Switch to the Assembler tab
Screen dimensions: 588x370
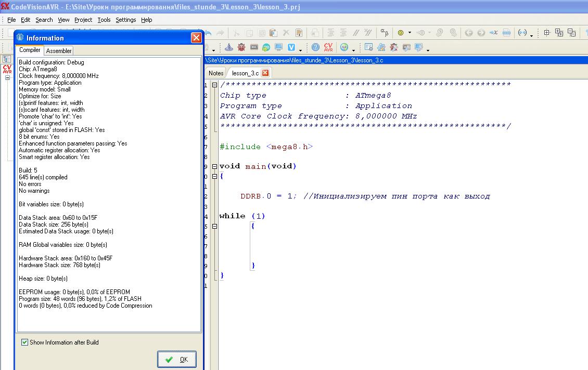(59, 50)
